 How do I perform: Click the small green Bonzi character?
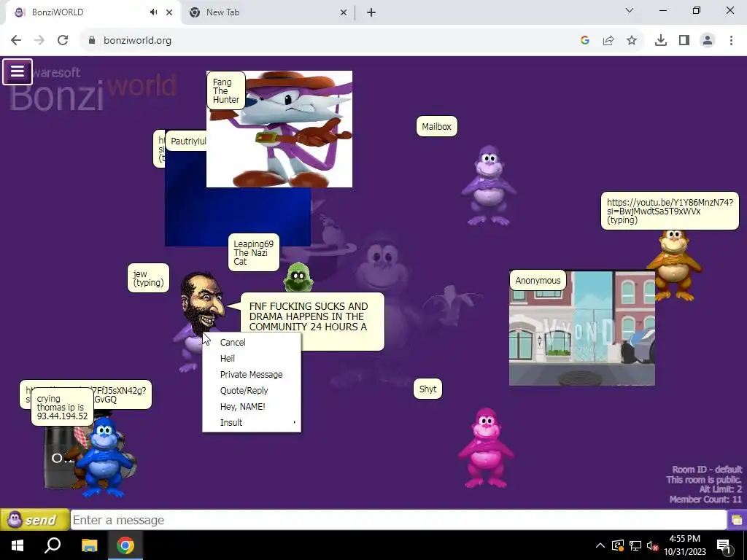[x=298, y=276]
